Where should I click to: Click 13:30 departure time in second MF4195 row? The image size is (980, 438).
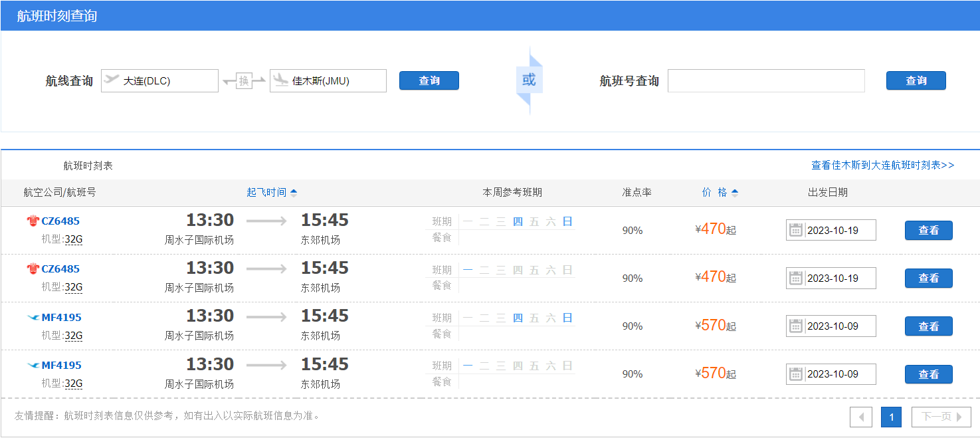click(x=210, y=364)
